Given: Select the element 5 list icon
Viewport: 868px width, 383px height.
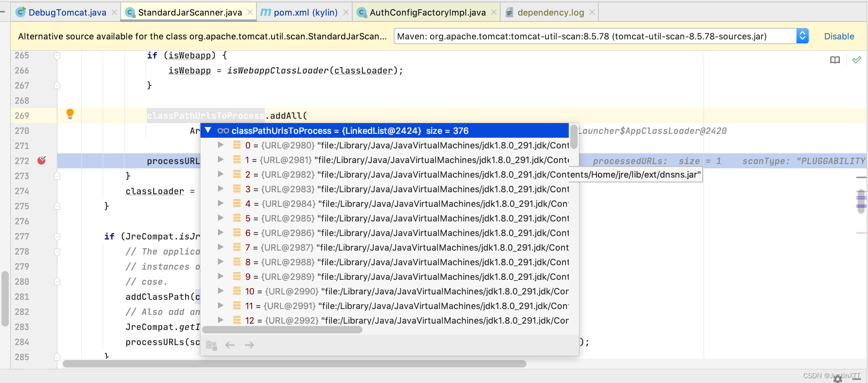Looking at the screenshot, I should tap(237, 218).
